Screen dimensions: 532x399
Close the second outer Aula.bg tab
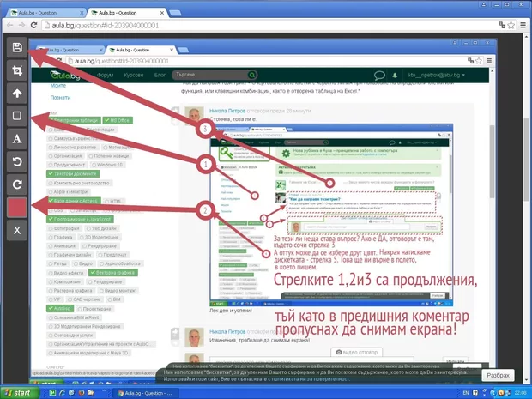(162, 13)
